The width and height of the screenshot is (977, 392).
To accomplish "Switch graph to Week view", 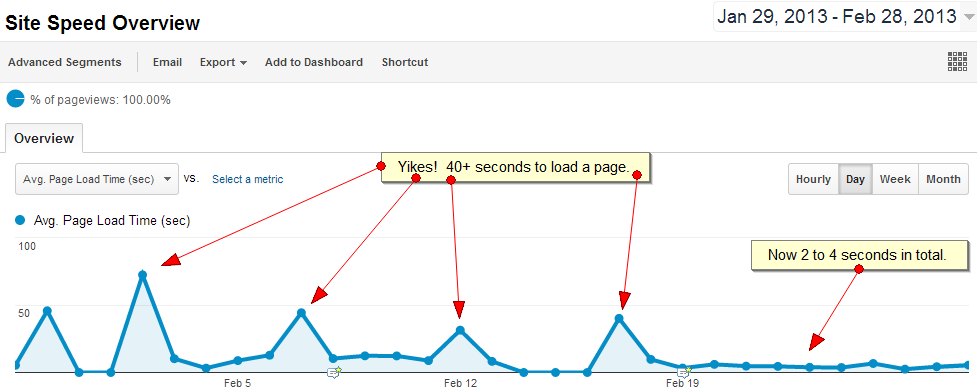I will pyautogui.click(x=895, y=179).
